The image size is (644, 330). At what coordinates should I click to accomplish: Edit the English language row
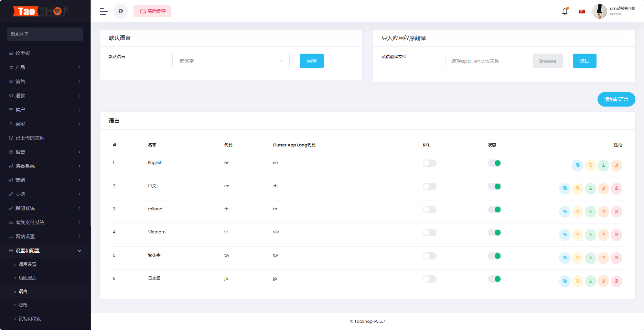(x=616, y=165)
